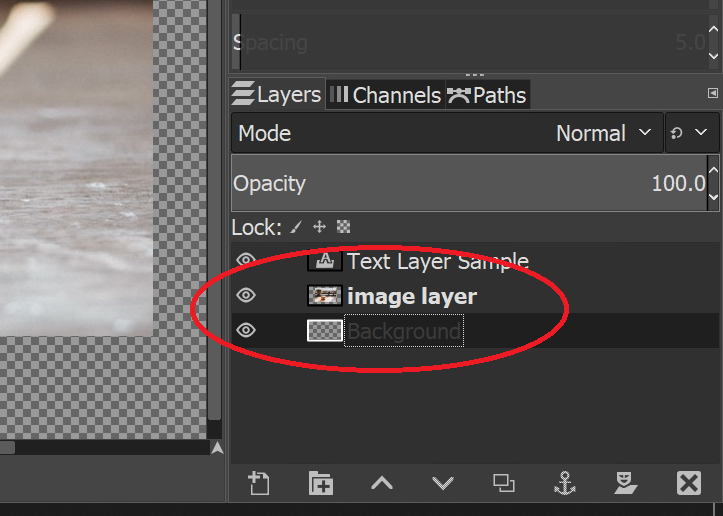The height and width of the screenshot is (516, 723).
Task: Duplicate the selected layer
Action: (x=504, y=484)
